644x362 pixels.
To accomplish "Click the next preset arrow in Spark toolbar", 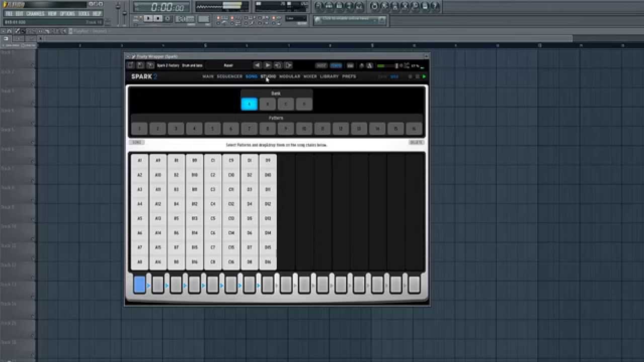I will click(x=268, y=65).
